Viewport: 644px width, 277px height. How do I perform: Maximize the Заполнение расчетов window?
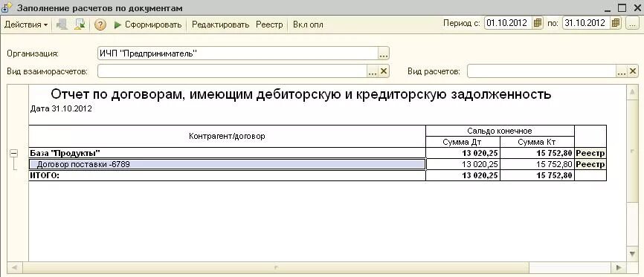[622, 7]
